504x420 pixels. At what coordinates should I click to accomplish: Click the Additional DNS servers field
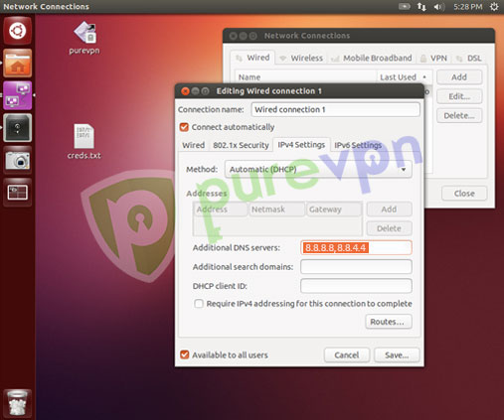356,247
